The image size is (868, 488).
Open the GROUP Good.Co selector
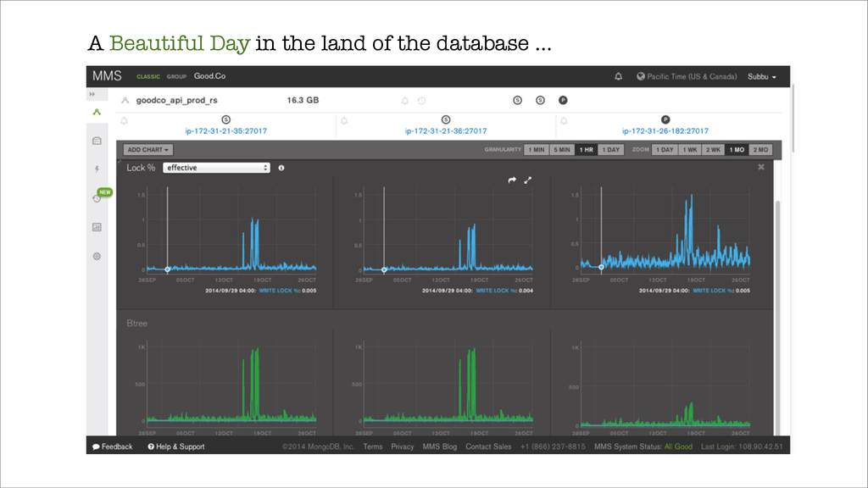click(196, 76)
